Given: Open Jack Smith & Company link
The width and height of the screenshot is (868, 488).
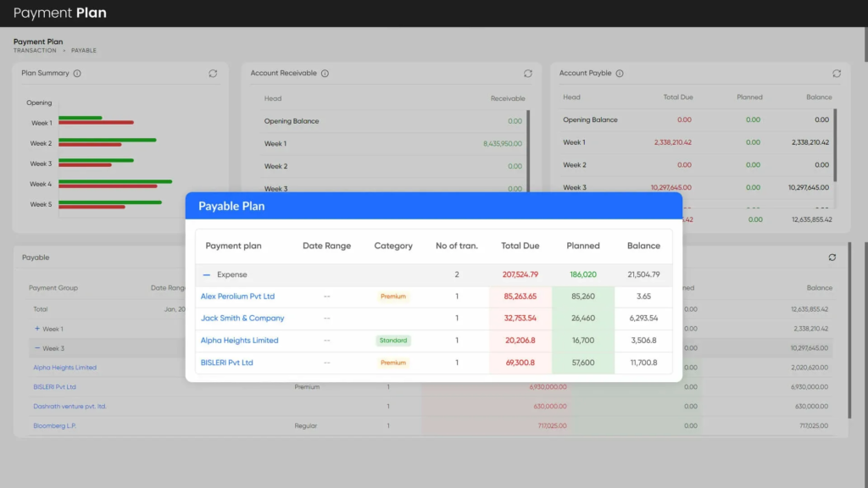Looking at the screenshot, I should (x=242, y=319).
